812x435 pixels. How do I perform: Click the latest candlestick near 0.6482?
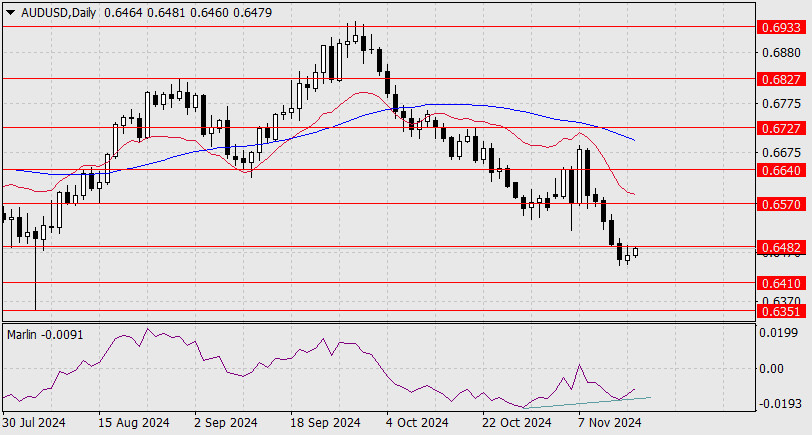point(635,252)
